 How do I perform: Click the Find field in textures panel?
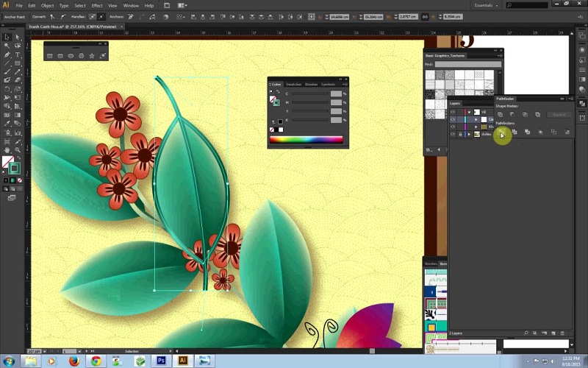(x=468, y=64)
